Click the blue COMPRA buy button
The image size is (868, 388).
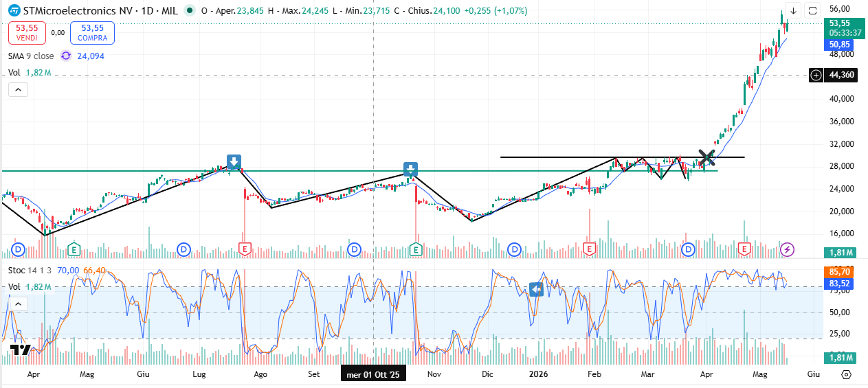pos(93,32)
